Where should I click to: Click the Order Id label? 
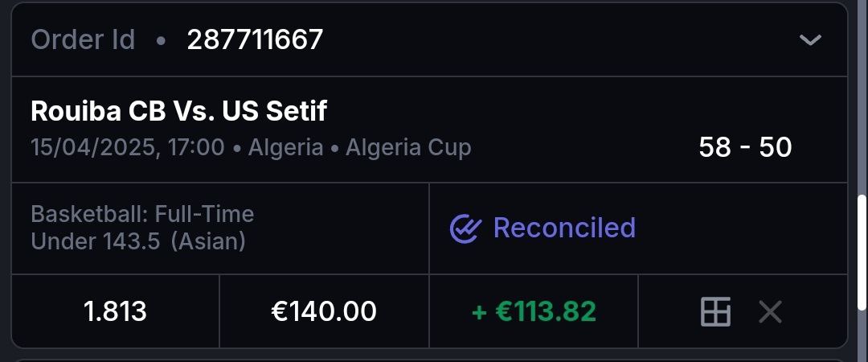click(83, 39)
